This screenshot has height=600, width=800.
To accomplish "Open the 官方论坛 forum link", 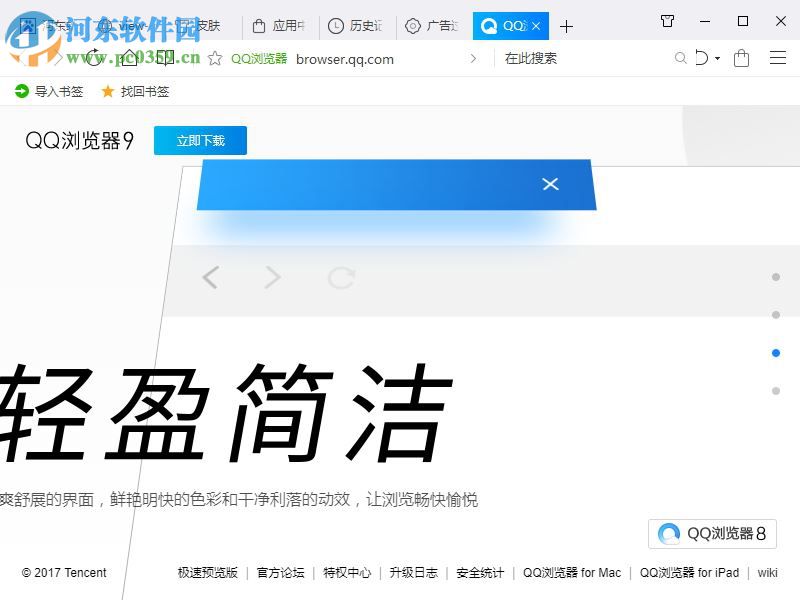I will coord(275,573).
